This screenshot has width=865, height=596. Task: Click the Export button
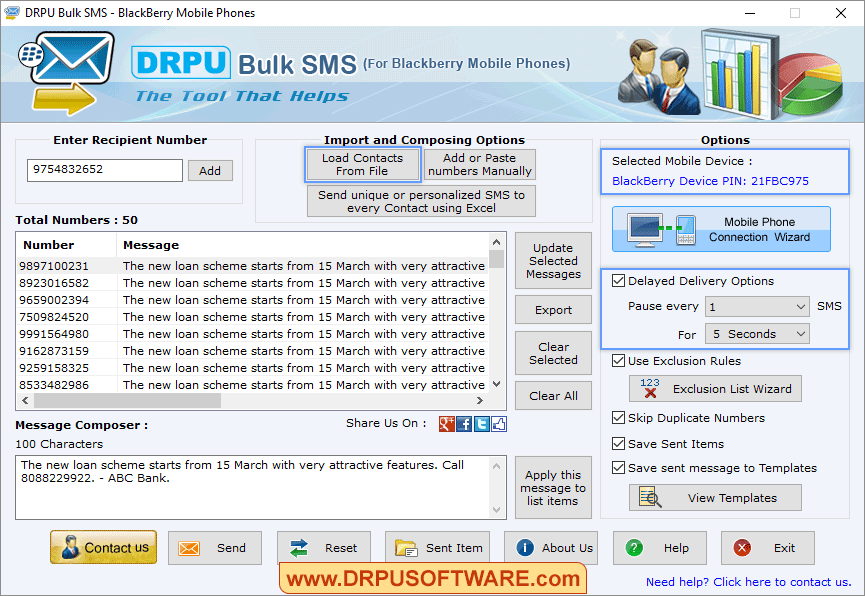(x=553, y=310)
